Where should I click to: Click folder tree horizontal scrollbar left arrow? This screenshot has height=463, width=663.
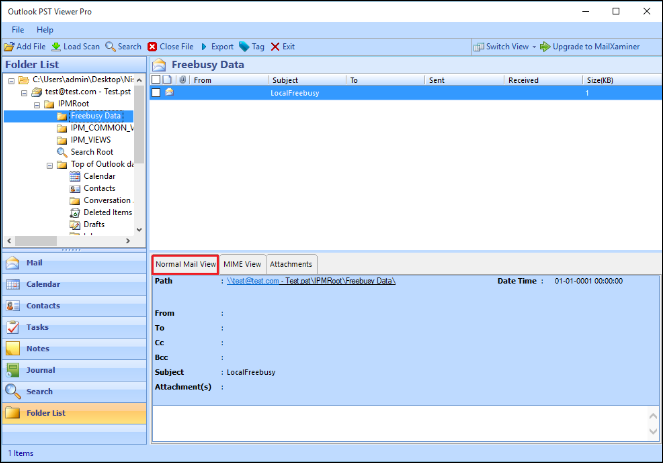pos(9,241)
